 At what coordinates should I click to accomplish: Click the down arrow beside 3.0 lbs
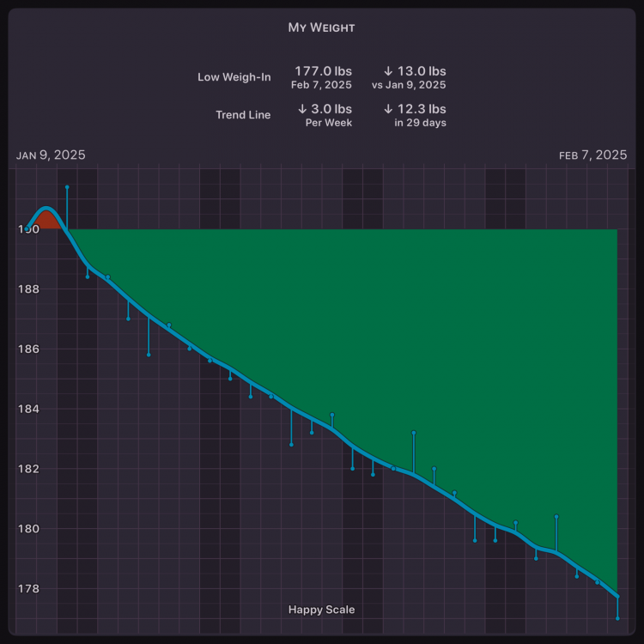pos(302,109)
